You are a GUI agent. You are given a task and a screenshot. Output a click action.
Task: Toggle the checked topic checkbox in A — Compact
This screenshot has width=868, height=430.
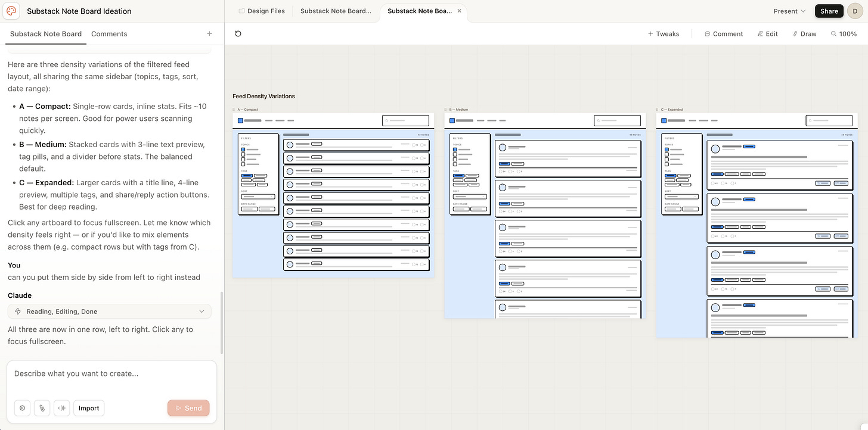[243, 149]
